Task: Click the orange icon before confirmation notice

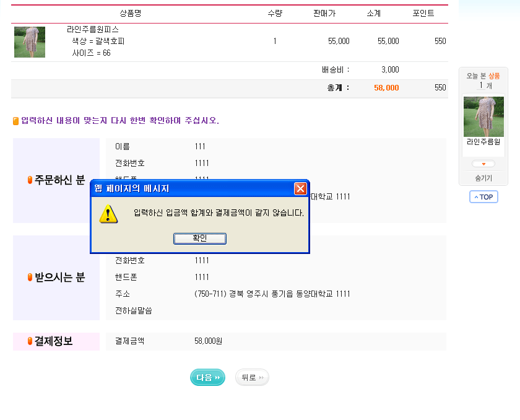Action: [x=16, y=121]
